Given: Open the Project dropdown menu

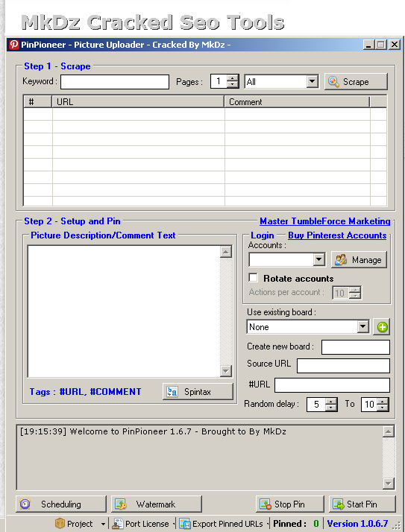Looking at the screenshot, I should 81,524.
